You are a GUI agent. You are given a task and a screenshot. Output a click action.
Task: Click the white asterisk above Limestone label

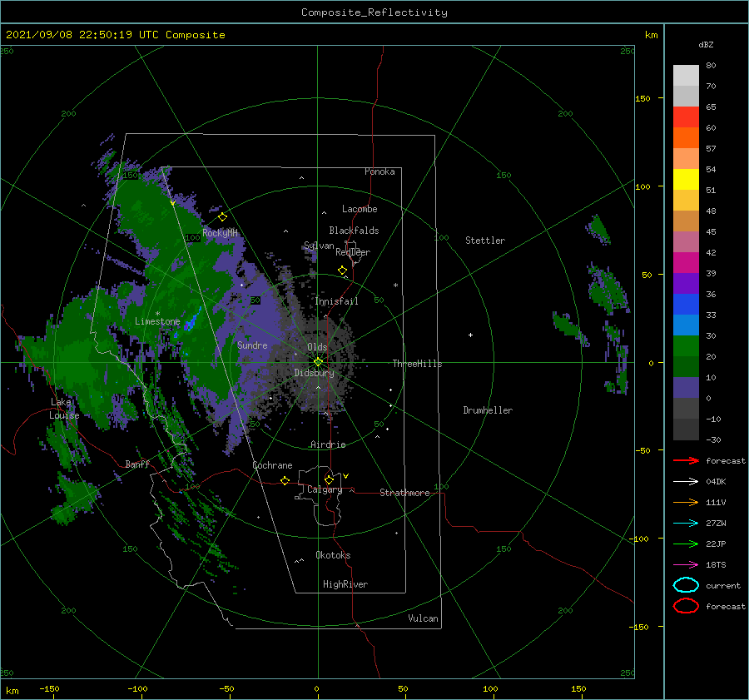coord(157,314)
